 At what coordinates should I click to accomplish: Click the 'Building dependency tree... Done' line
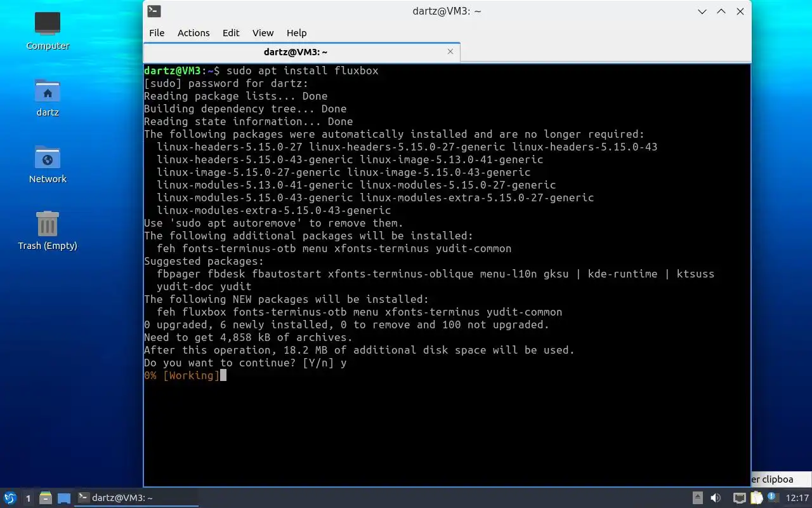coord(245,109)
